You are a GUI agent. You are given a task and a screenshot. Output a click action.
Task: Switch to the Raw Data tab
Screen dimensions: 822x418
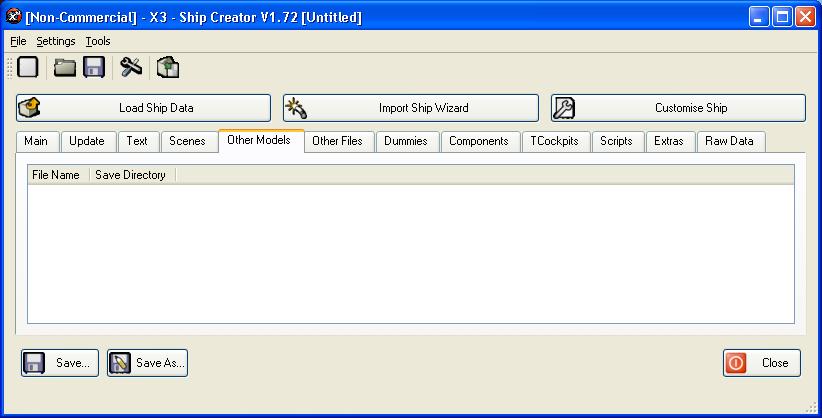(x=731, y=141)
